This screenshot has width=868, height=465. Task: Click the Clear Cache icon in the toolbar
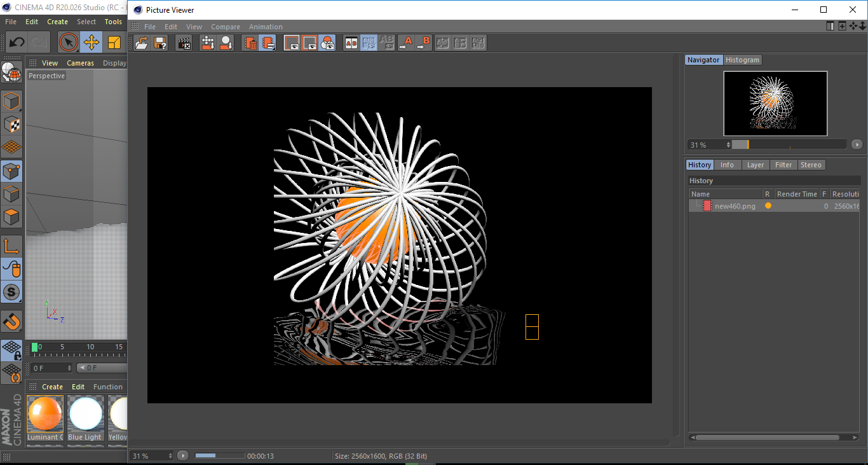point(268,43)
